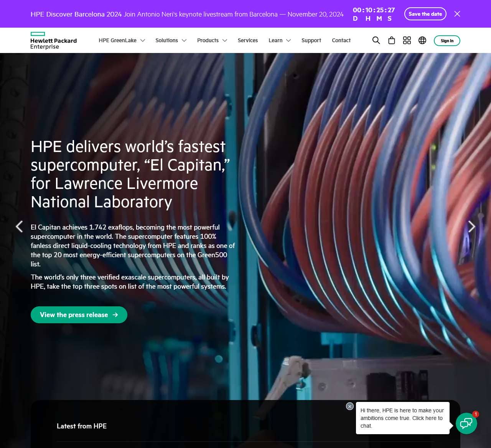Open the green chat bubble icon

point(466,423)
